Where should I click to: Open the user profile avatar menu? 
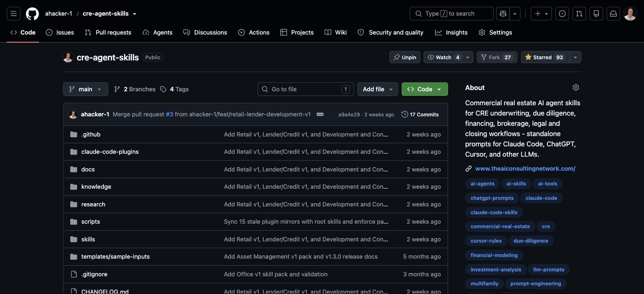click(630, 14)
